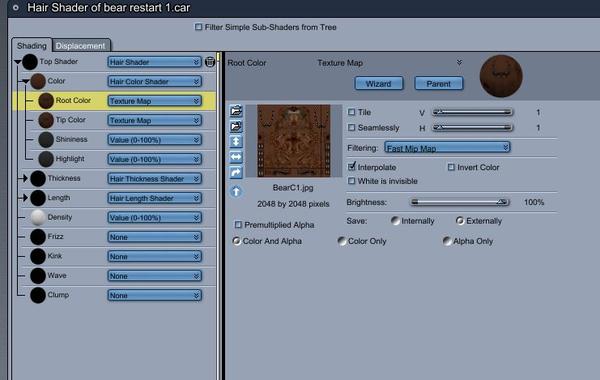The height and width of the screenshot is (380, 600).
Task: Click the Parent button
Action: tap(439, 83)
